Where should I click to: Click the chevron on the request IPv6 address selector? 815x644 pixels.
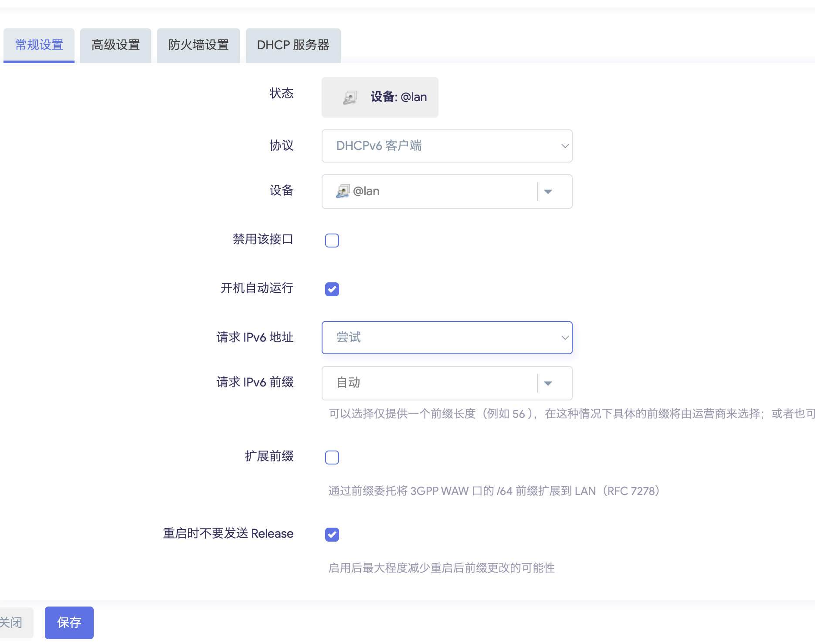[564, 338]
